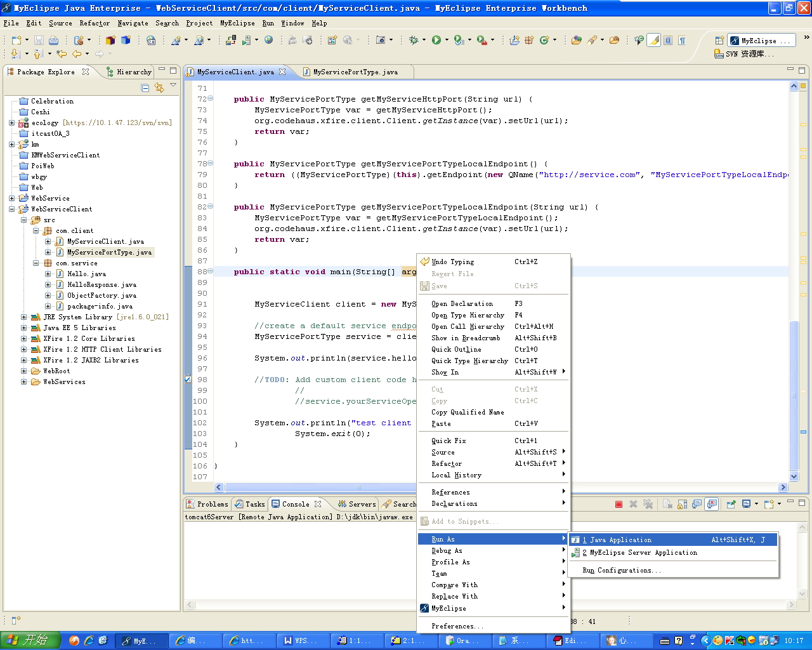
Task: Select Preferences... in context menu
Action: click(492, 626)
